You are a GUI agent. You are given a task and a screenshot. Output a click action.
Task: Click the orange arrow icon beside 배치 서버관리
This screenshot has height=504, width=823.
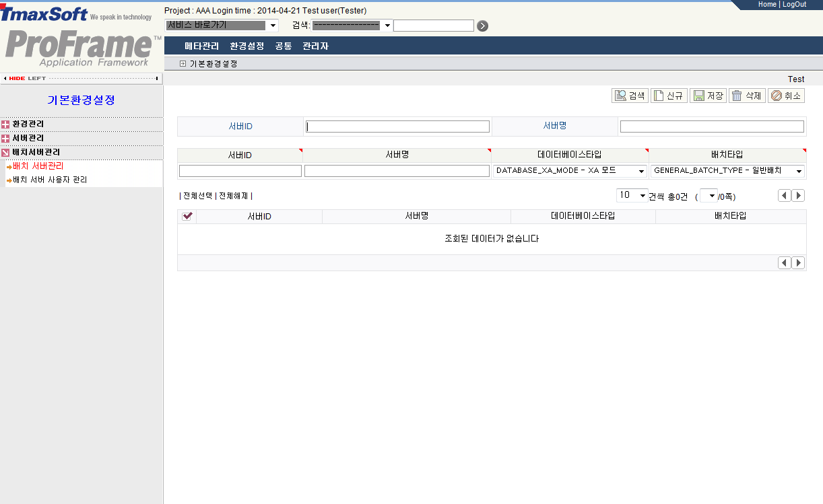point(9,166)
